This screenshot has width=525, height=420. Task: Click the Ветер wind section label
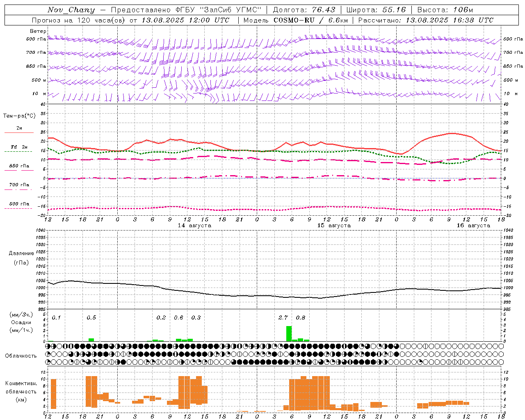[38, 31]
